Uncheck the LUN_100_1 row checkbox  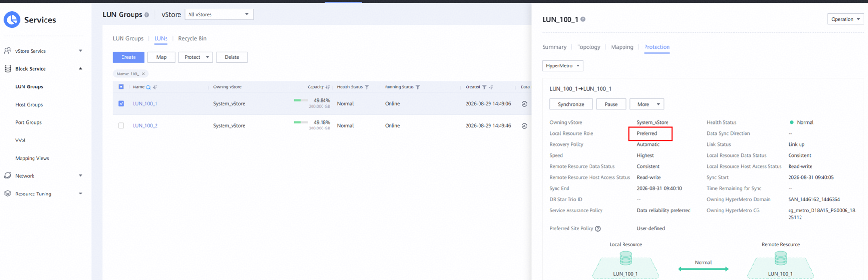pos(121,103)
